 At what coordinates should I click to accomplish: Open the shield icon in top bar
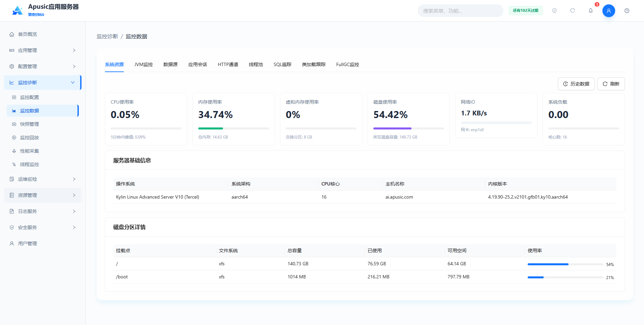click(554, 11)
